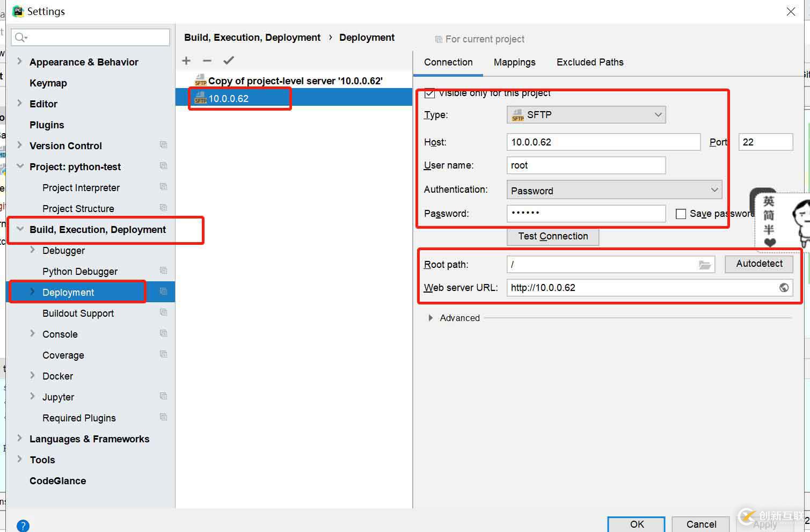This screenshot has height=532, width=810.
Task: Open Plugins settings
Action: point(47,125)
